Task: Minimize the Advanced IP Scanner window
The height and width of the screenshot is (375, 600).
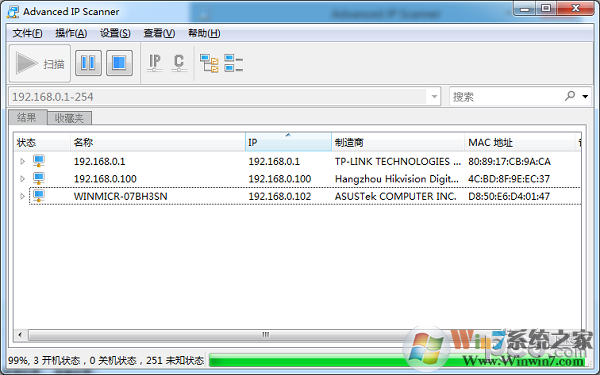Action: tap(525, 9)
